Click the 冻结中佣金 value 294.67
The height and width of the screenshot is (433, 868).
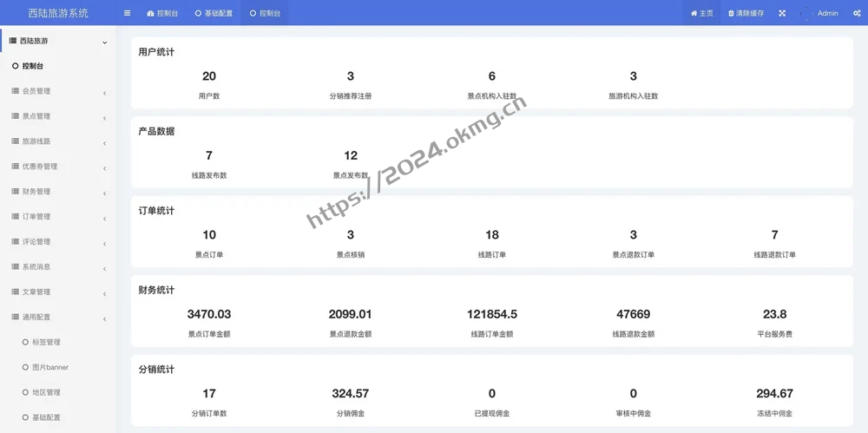pyautogui.click(x=775, y=394)
